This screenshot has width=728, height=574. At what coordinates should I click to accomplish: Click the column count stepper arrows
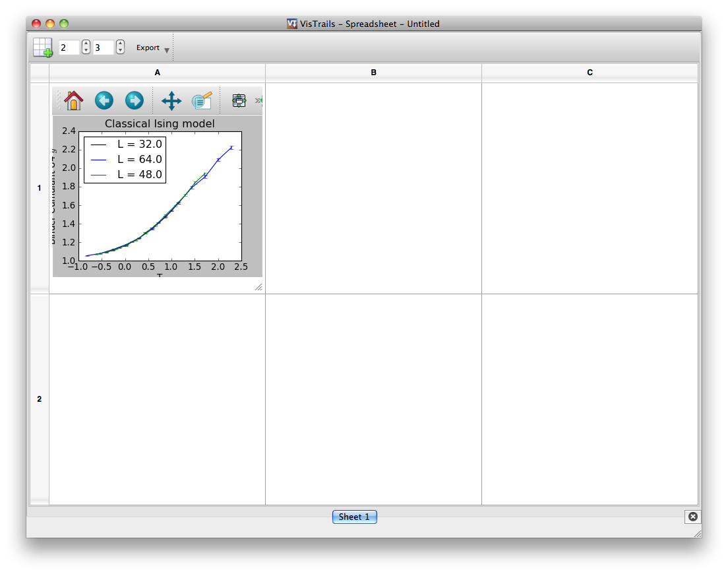click(x=120, y=48)
